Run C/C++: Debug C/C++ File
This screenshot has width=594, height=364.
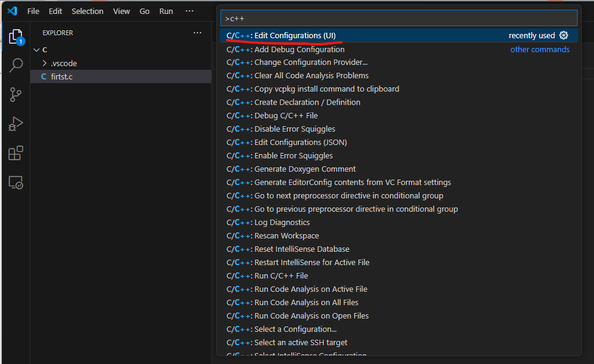click(x=399, y=115)
